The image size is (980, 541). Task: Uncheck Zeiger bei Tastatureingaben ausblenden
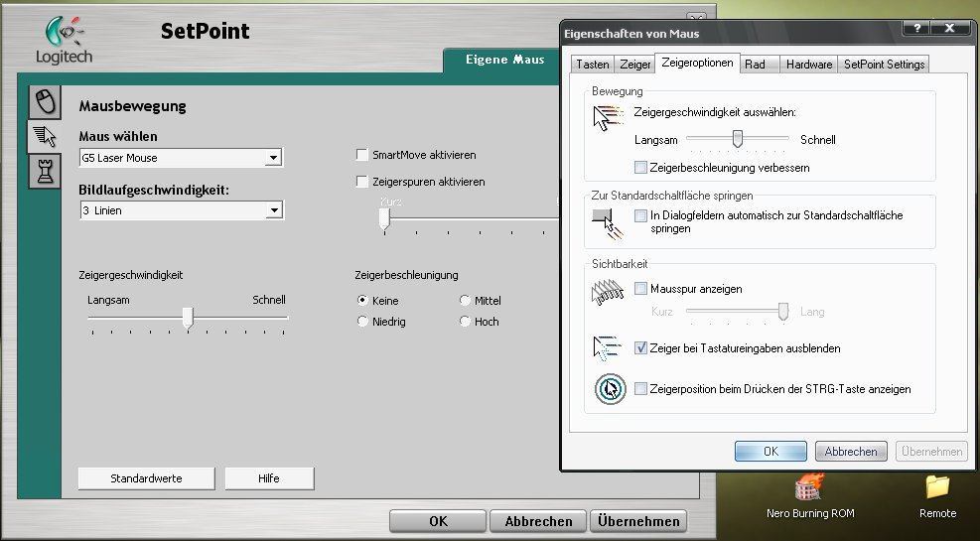640,348
